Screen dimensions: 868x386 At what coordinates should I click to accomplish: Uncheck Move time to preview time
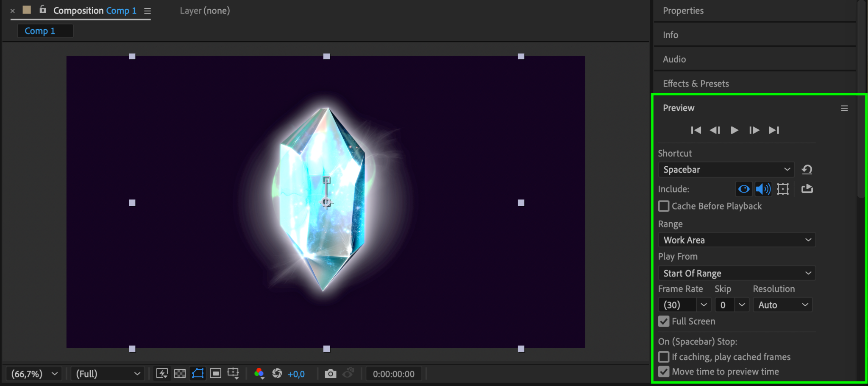click(x=664, y=372)
